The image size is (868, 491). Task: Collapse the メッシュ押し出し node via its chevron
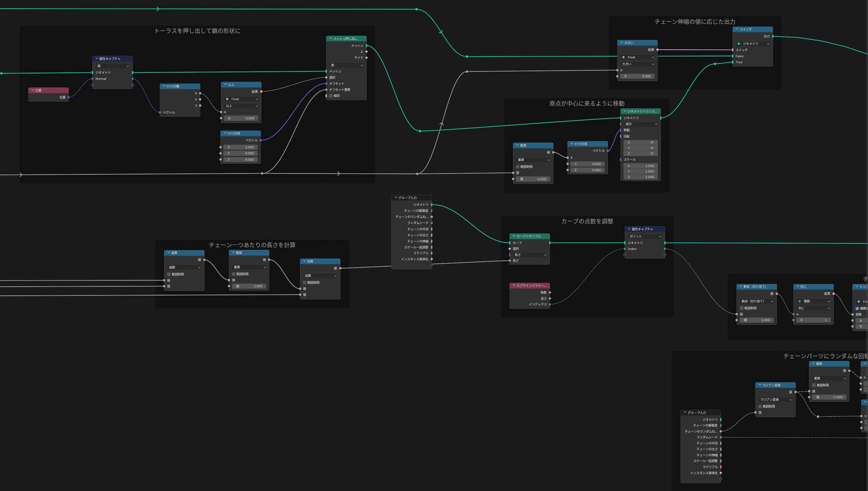331,38
